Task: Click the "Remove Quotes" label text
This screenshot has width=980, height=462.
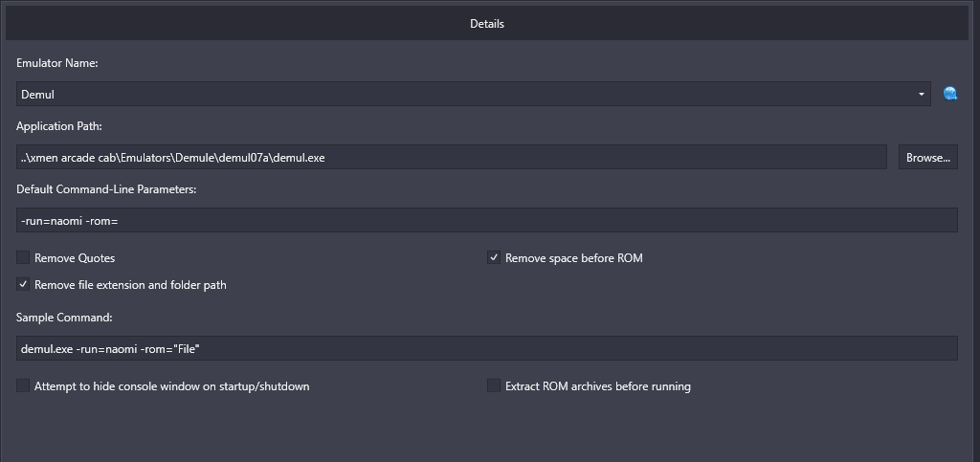Action: [x=75, y=258]
